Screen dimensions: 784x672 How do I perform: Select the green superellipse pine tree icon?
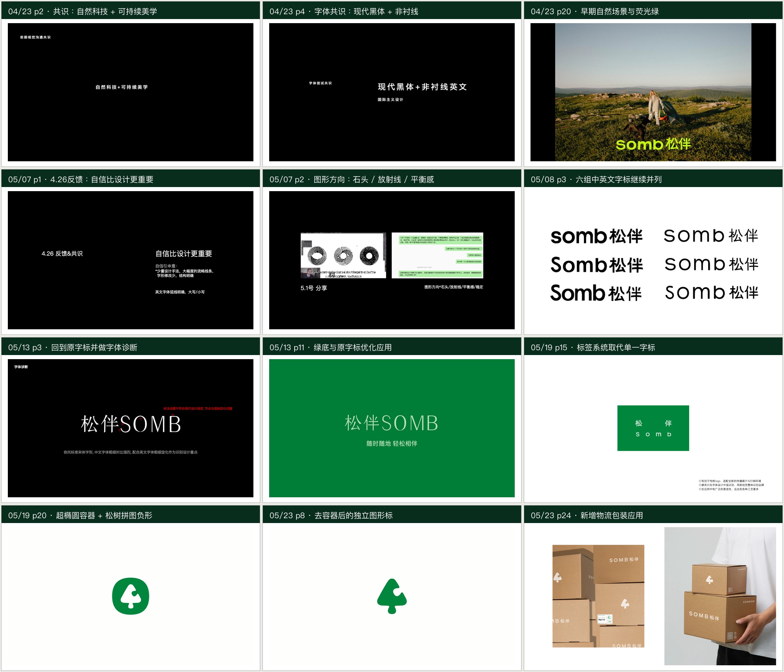click(x=131, y=596)
